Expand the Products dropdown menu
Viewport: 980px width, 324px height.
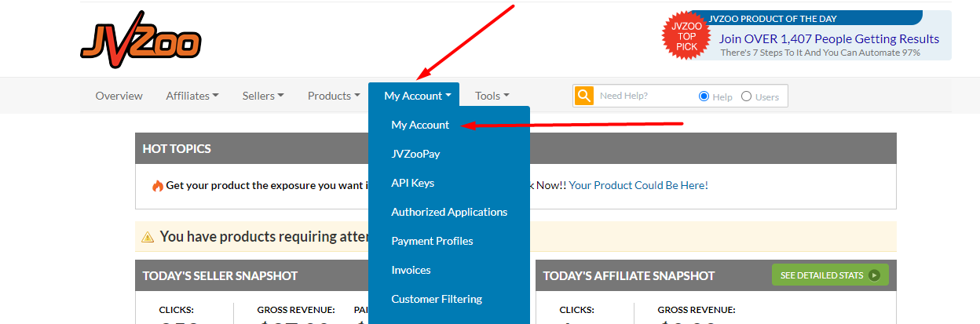pyautogui.click(x=334, y=96)
